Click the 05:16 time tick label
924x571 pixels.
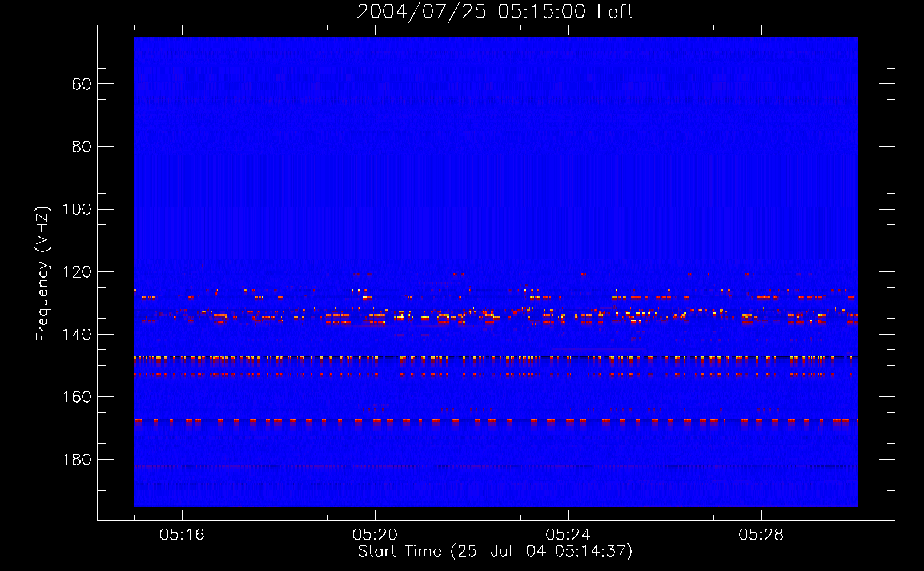tap(182, 535)
